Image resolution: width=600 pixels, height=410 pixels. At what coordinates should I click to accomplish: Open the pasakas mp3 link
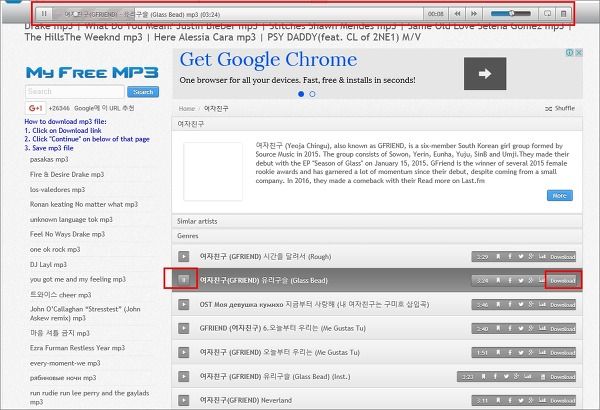49,159
